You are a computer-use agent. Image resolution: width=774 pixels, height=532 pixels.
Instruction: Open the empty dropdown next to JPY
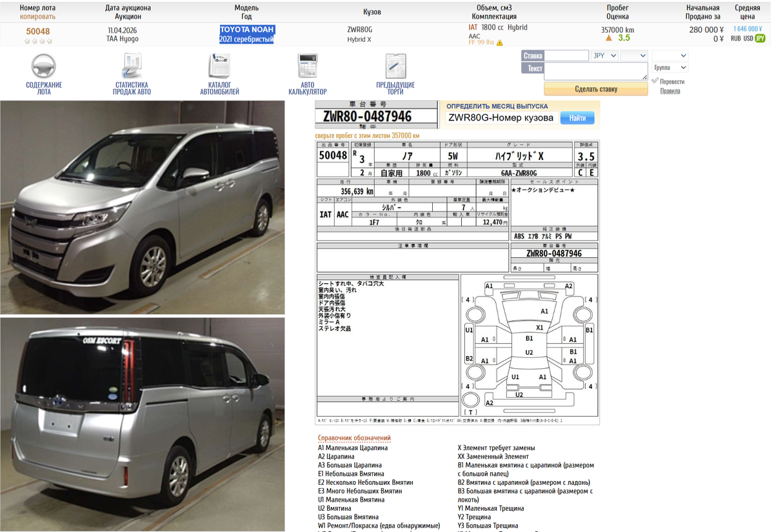click(x=634, y=55)
